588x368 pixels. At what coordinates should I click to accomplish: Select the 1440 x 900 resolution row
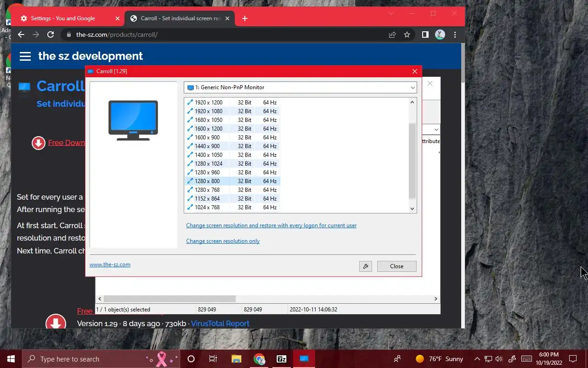point(232,146)
